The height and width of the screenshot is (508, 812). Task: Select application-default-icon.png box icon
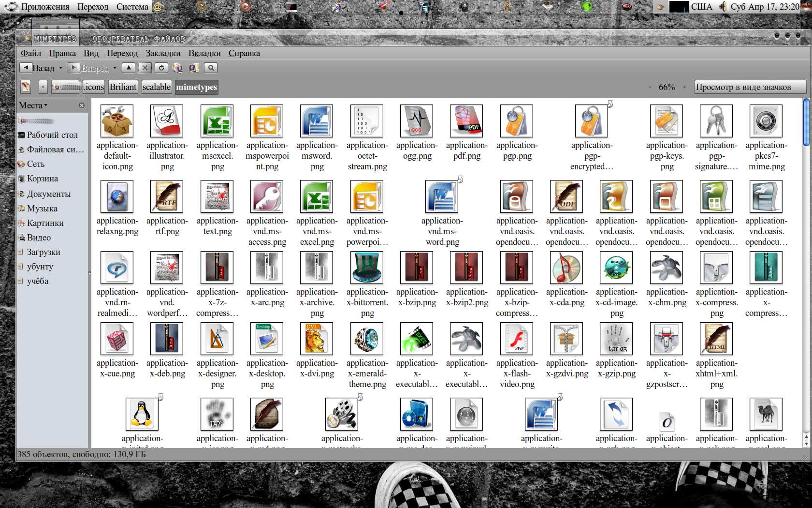[x=117, y=121]
